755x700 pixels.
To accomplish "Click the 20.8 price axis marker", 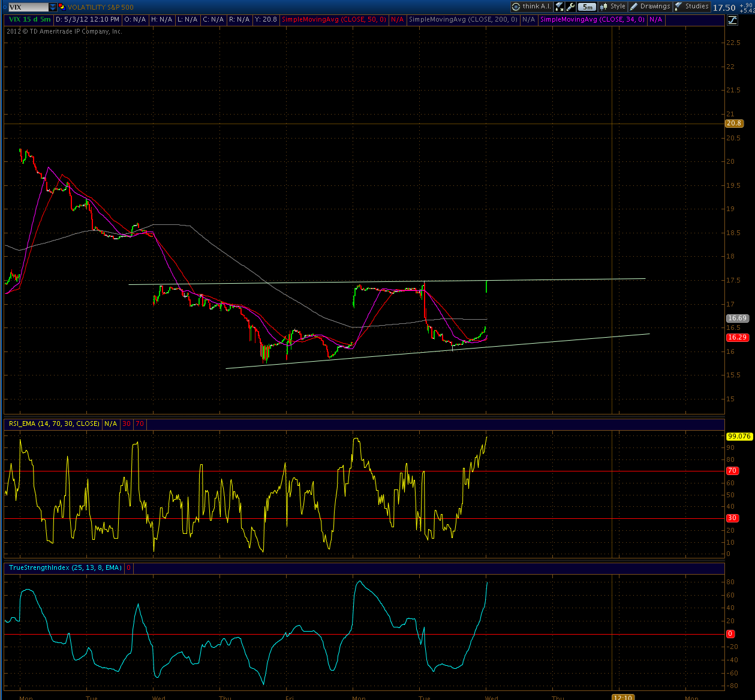I will 734,124.
